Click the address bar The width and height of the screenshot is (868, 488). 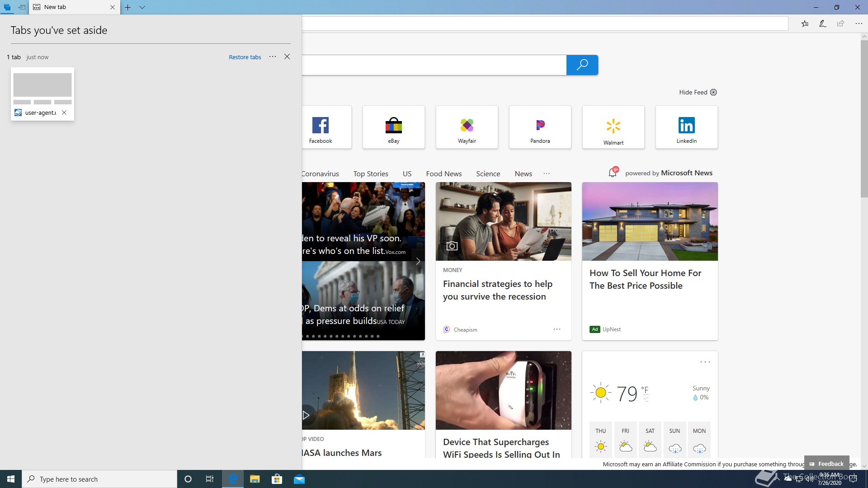pos(545,23)
